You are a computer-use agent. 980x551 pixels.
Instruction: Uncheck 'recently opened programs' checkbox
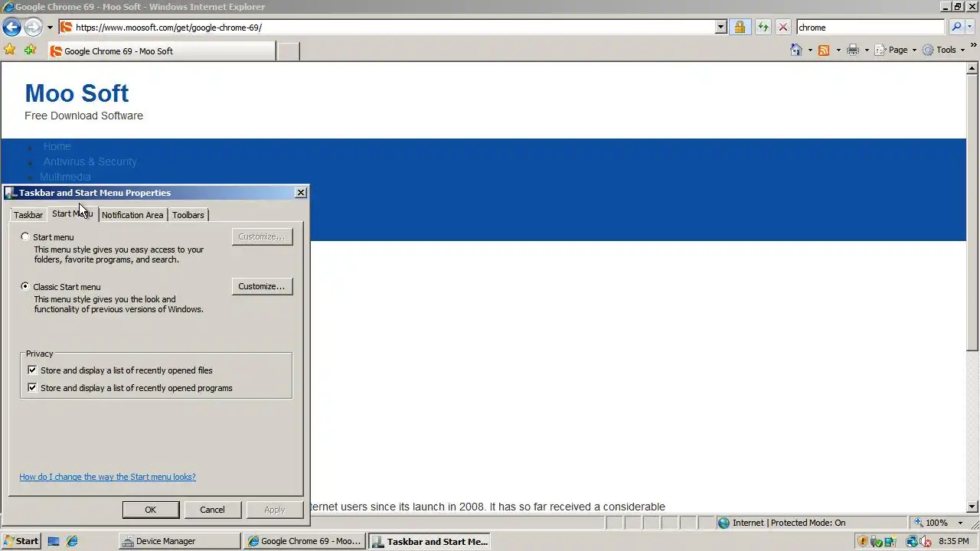tap(32, 388)
